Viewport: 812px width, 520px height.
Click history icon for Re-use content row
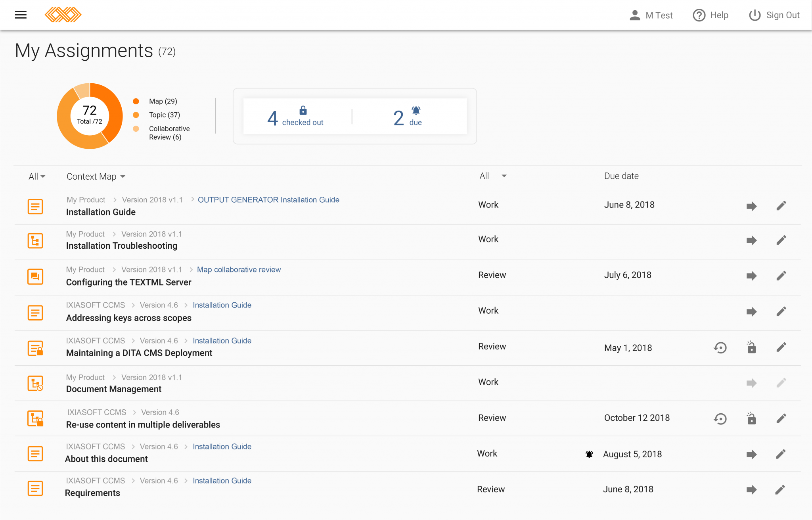pyautogui.click(x=720, y=419)
